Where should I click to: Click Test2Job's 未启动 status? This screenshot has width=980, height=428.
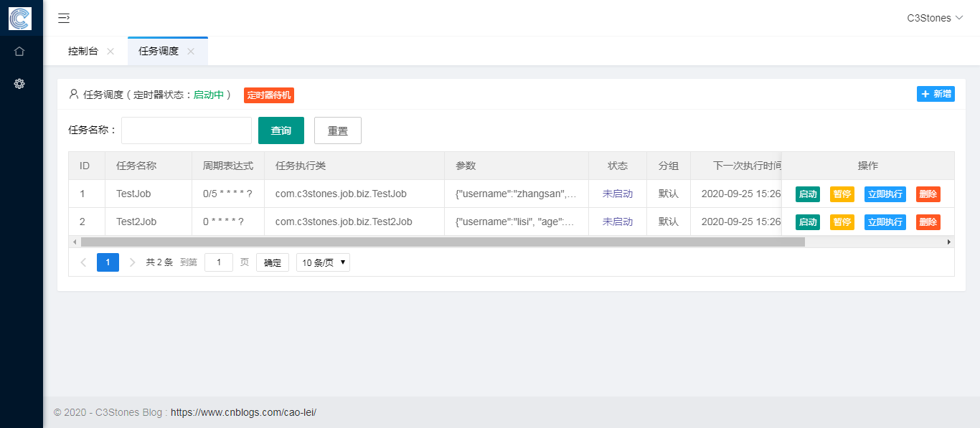coord(618,222)
